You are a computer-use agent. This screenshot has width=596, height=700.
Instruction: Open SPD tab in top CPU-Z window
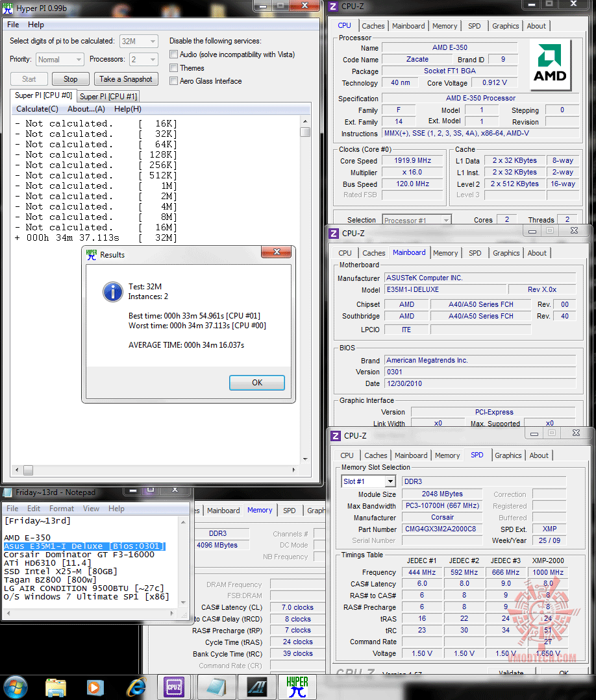click(475, 26)
